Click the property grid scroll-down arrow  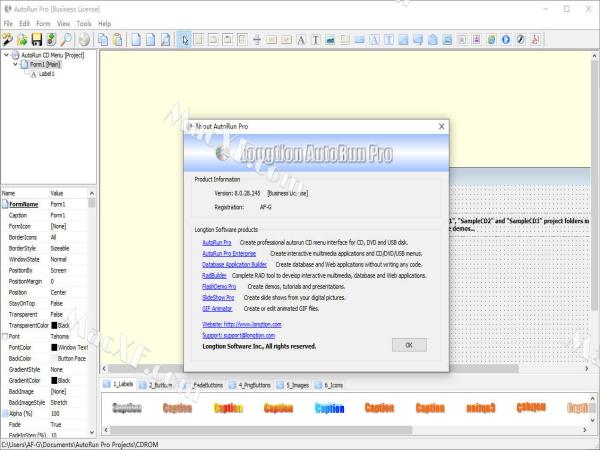(x=91, y=432)
